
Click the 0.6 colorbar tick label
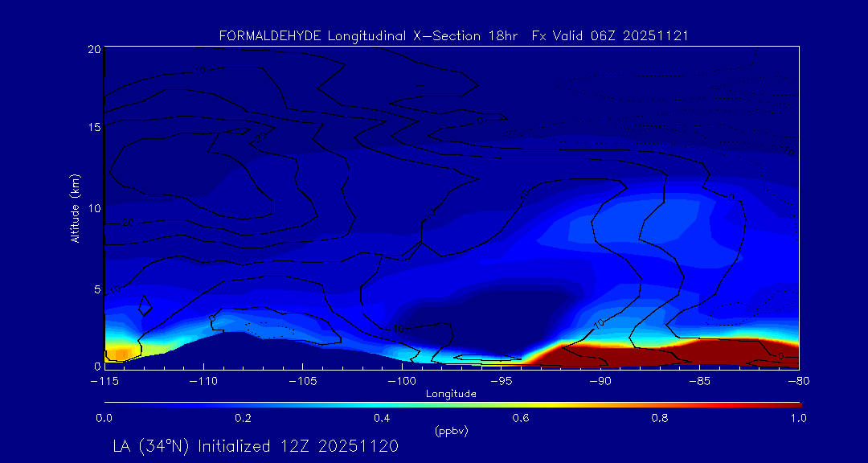coord(521,418)
